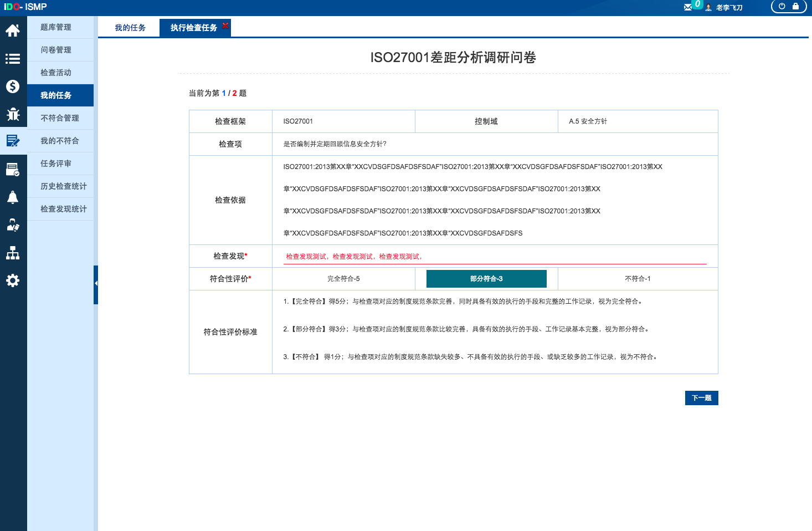Click the dollar sign sidebar icon

click(x=13, y=86)
